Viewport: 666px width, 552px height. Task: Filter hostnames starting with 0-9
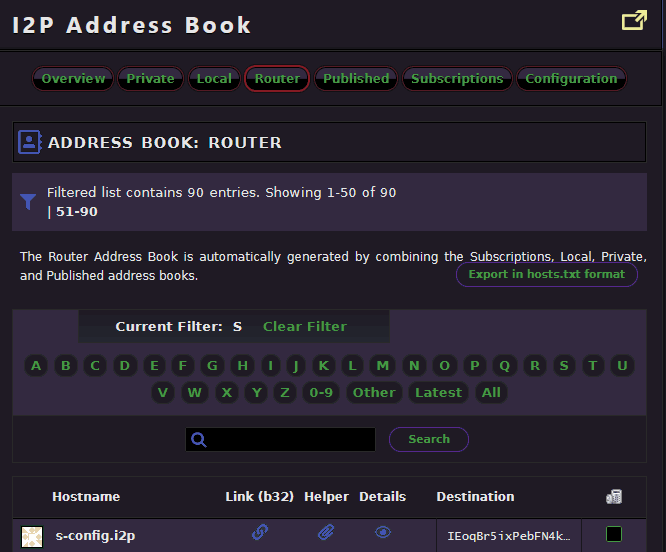point(321,392)
